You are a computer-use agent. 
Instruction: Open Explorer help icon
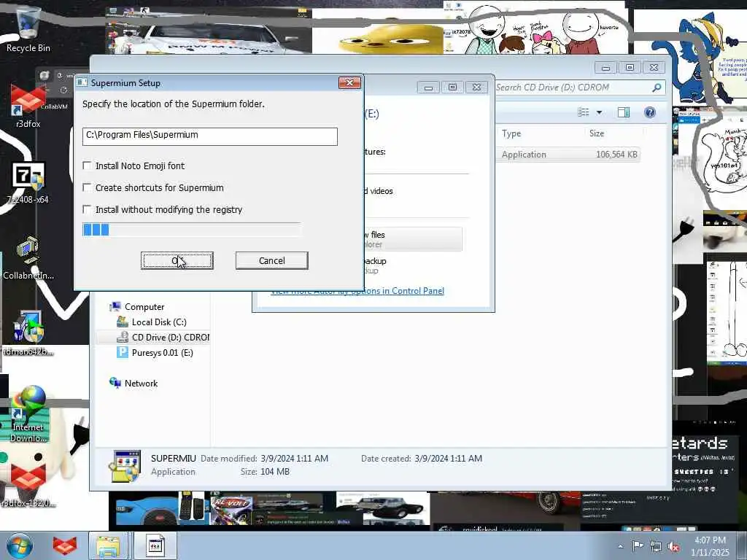[650, 112]
